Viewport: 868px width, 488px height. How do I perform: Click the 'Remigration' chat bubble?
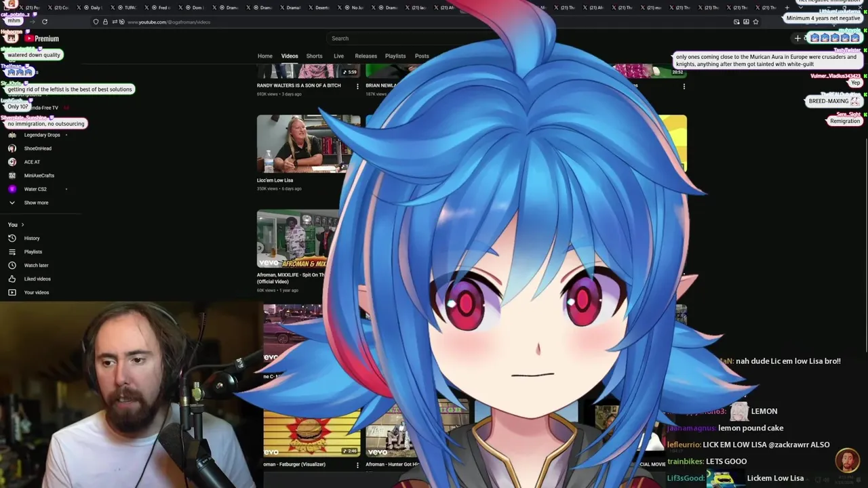coord(845,121)
